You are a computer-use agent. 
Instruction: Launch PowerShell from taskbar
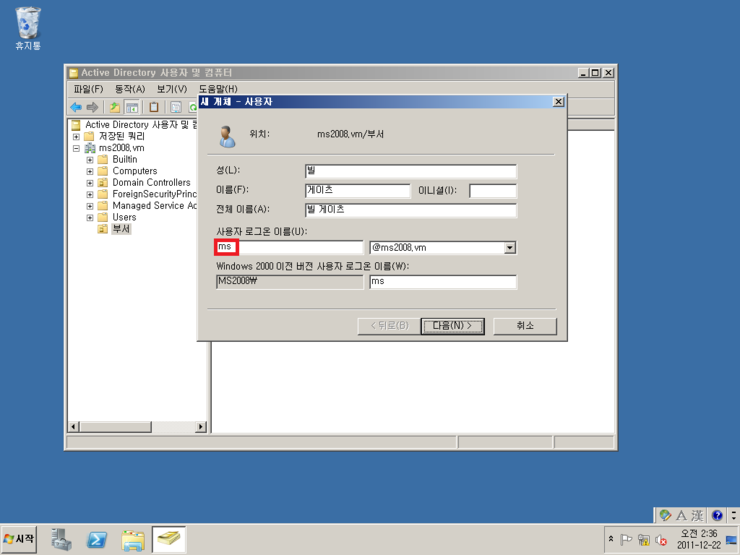97,539
